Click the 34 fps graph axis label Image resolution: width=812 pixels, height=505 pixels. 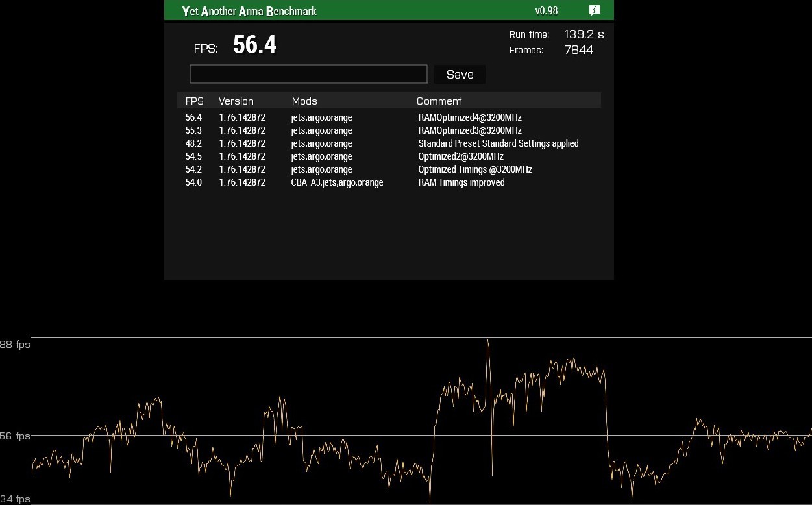[15, 499]
